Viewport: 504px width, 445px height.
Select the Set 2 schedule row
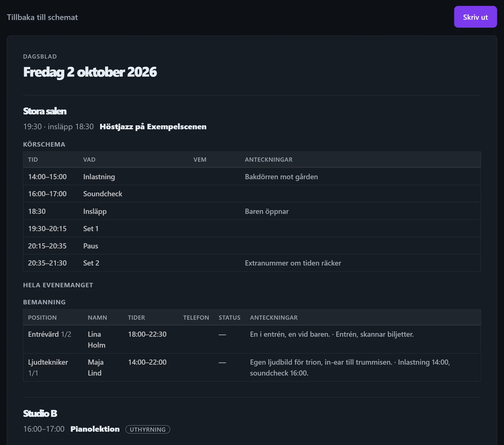(252, 263)
